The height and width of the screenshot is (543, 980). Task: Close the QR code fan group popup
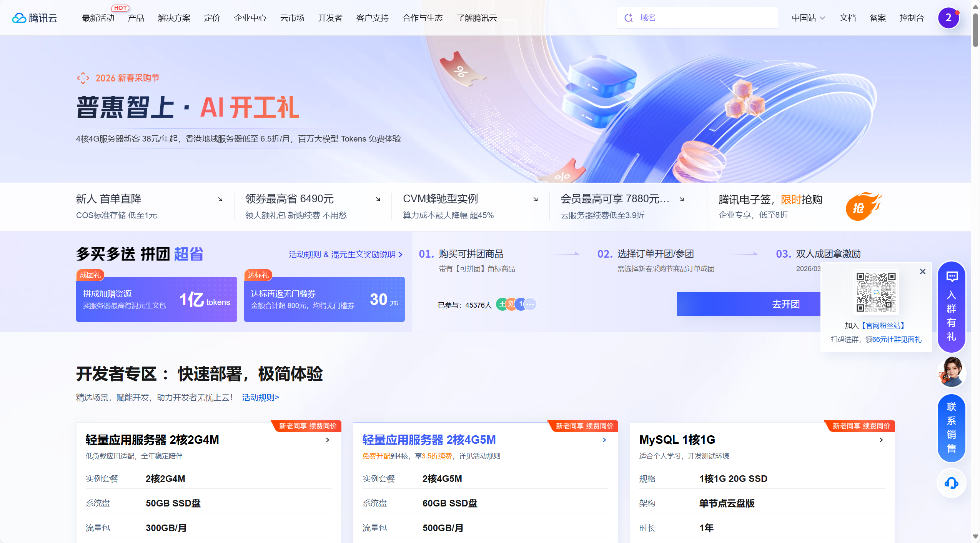pos(922,272)
